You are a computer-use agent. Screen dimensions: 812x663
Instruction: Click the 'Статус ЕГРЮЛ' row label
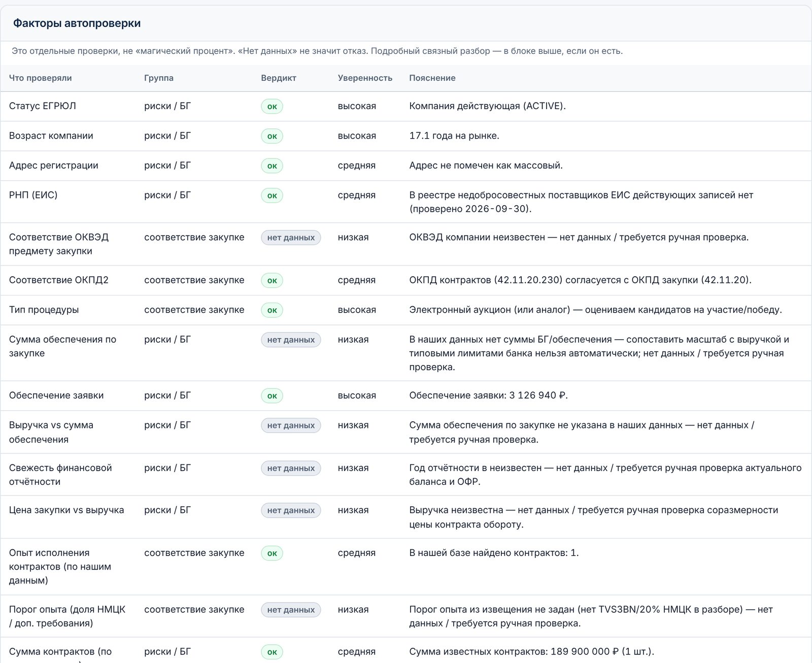(43, 106)
